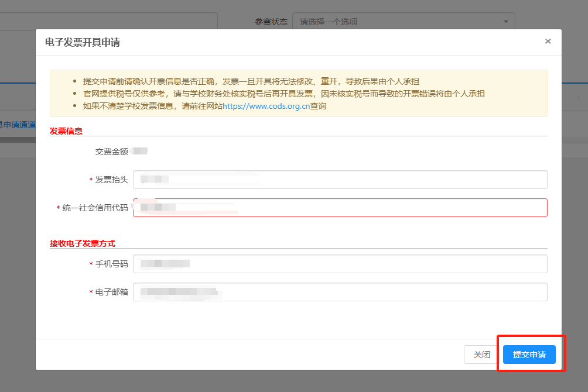Expand the 参赛状态 dropdown
Image resolution: width=588 pixels, height=392 pixels.
[403, 22]
